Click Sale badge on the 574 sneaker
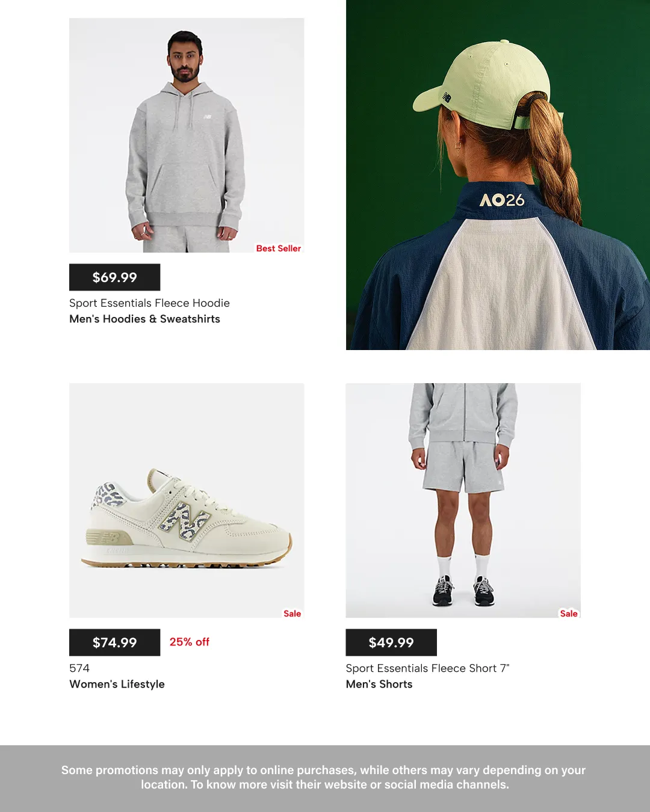 (292, 614)
